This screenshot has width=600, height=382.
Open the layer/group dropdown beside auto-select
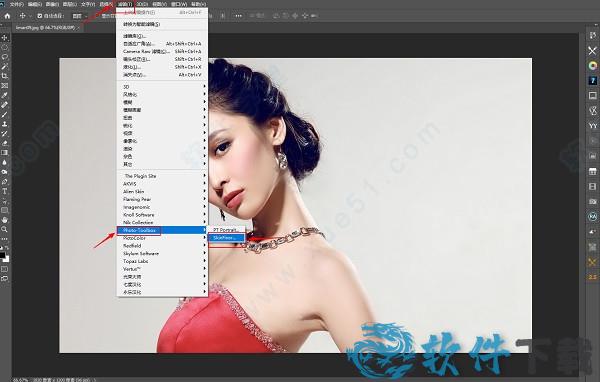[80, 16]
